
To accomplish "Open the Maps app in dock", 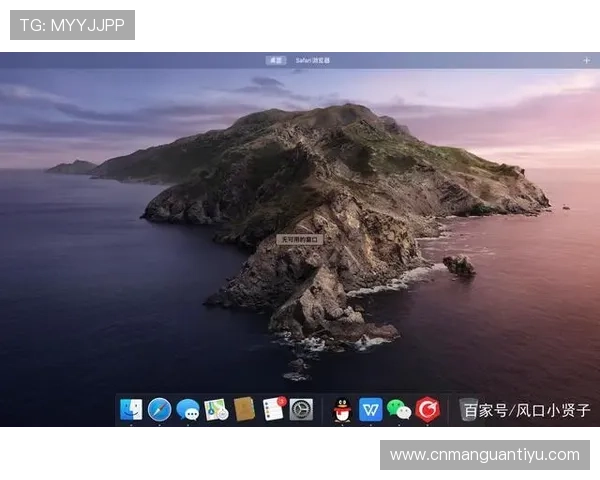I will (216, 409).
